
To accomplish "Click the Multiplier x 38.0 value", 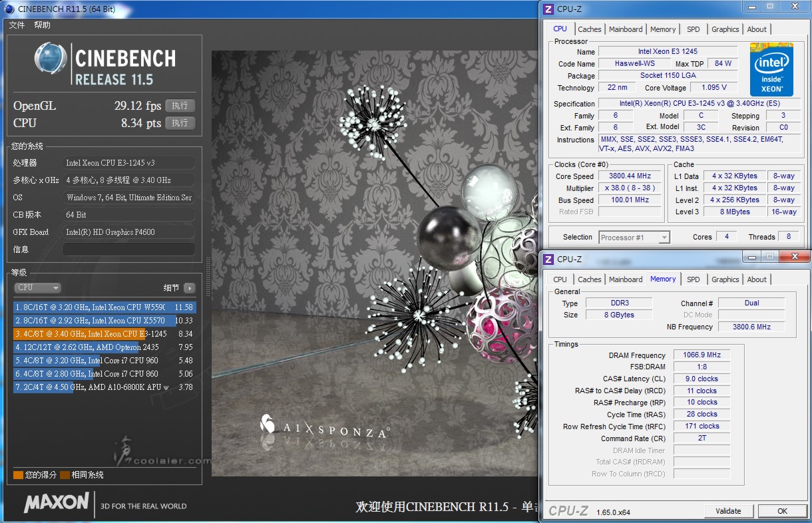I will [x=630, y=188].
